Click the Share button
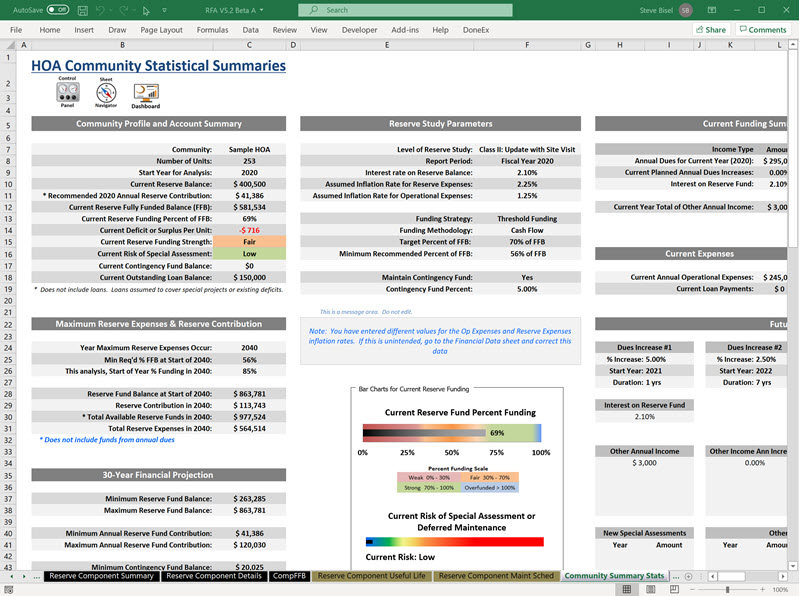This screenshot has width=800, height=596. (x=710, y=30)
